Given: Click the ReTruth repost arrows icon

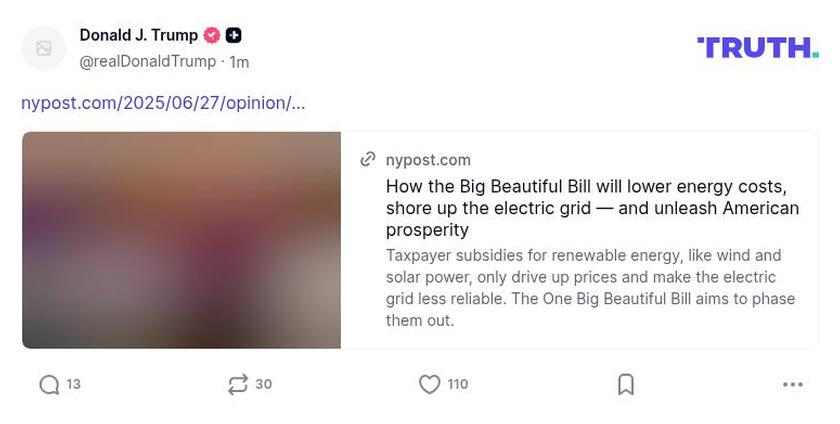Looking at the screenshot, I should pos(237,385).
